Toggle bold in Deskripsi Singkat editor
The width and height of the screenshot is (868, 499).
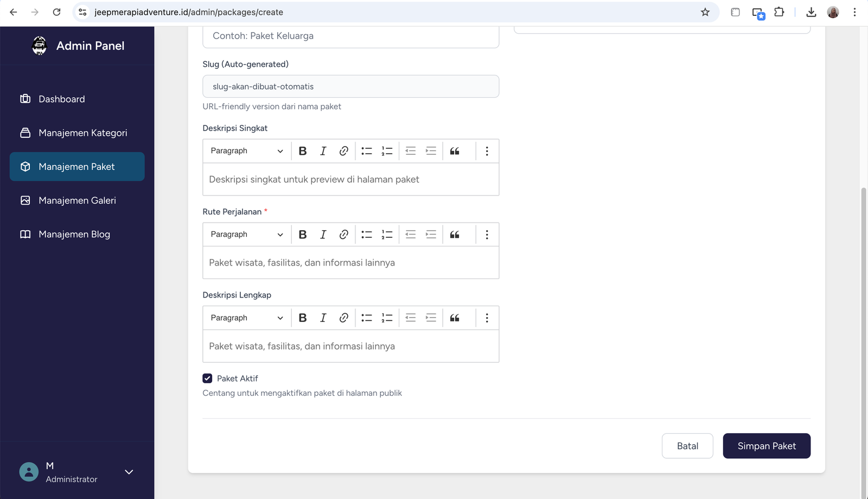(303, 151)
